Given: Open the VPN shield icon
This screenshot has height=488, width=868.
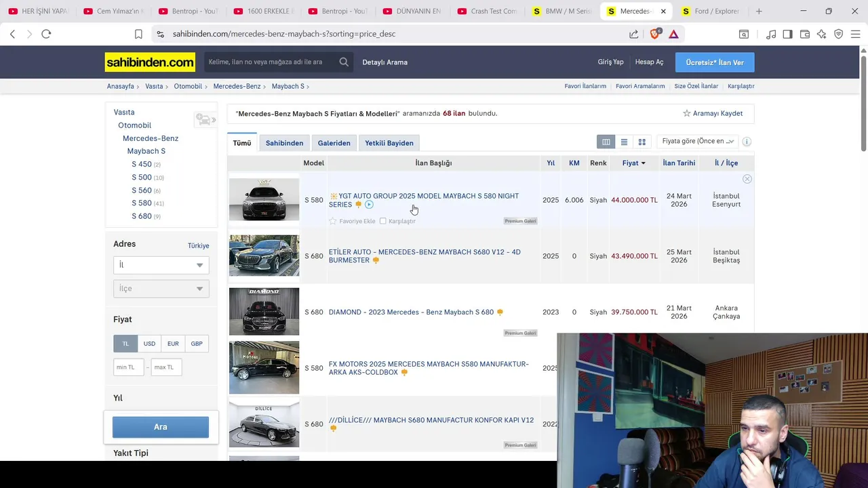Looking at the screenshot, I should [x=838, y=34].
